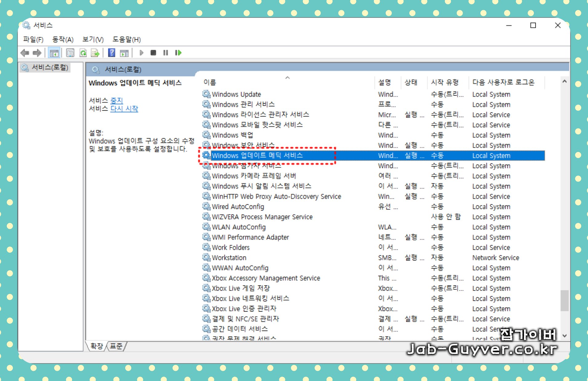Select Windows 모바일 핫스팟 서비스 row
This screenshot has height=381, width=588.
tap(373, 125)
